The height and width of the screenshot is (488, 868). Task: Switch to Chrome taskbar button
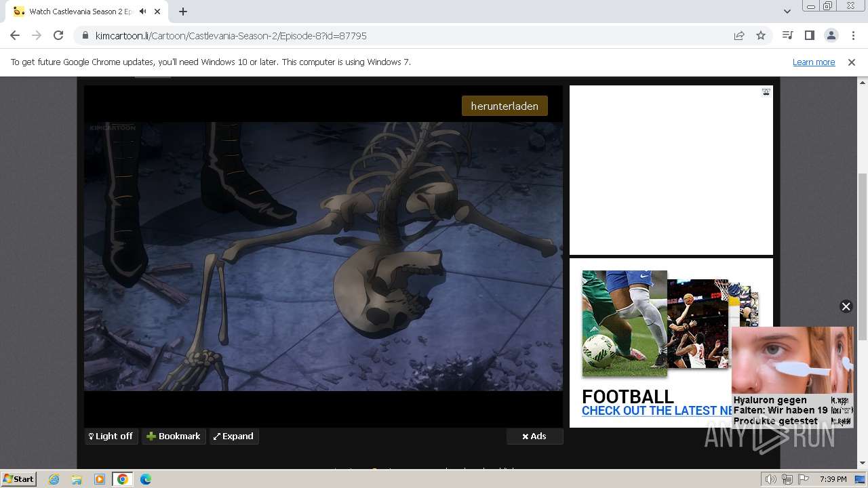(x=123, y=479)
